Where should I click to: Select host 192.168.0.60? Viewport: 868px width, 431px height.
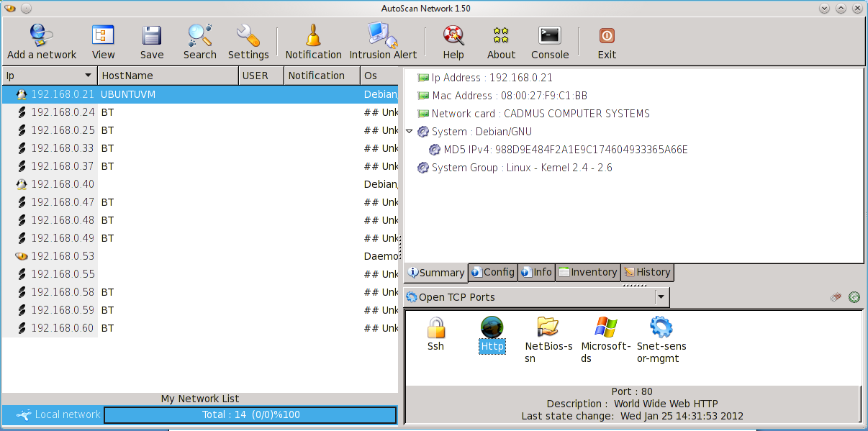click(200, 328)
